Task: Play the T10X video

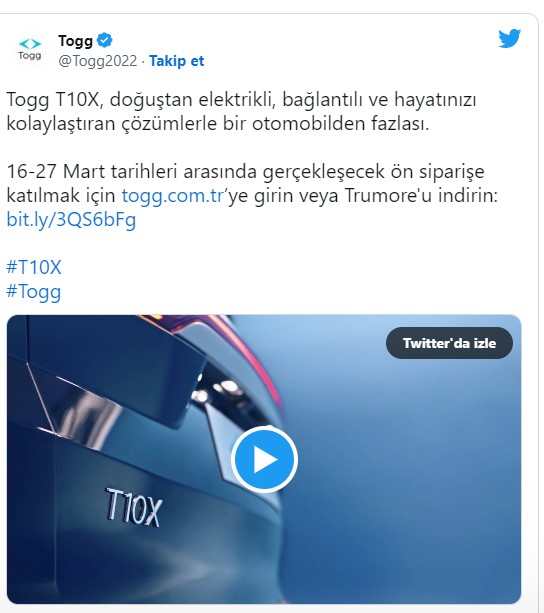Action: tap(265, 459)
